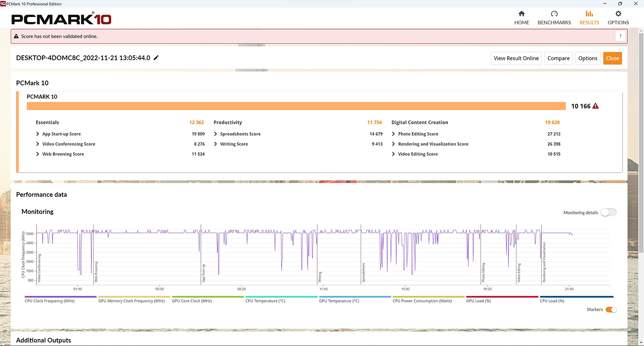Image resolution: width=644 pixels, height=346 pixels.
Task: Click the warning triangle beside score 10 166
Action: click(x=595, y=106)
